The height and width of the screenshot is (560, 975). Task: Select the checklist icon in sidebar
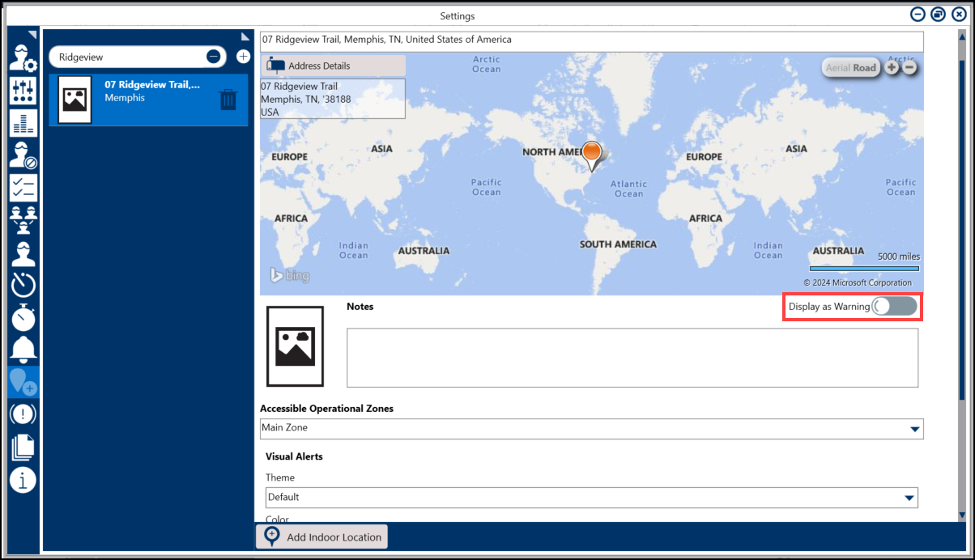(23, 187)
